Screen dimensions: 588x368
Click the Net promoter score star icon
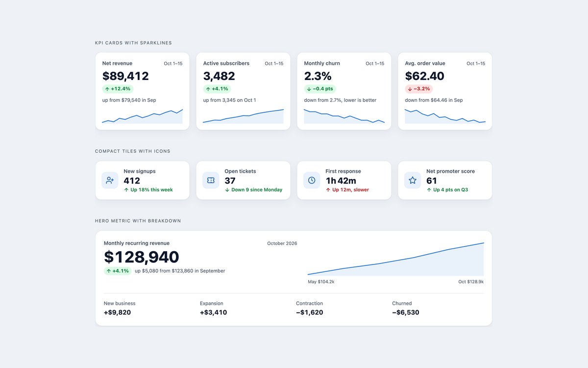413,180
